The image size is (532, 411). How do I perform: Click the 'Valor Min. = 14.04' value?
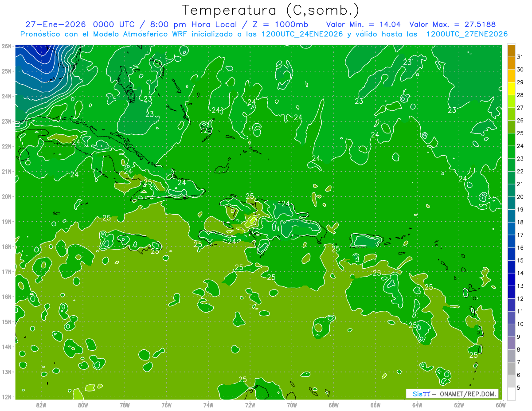click(364, 24)
